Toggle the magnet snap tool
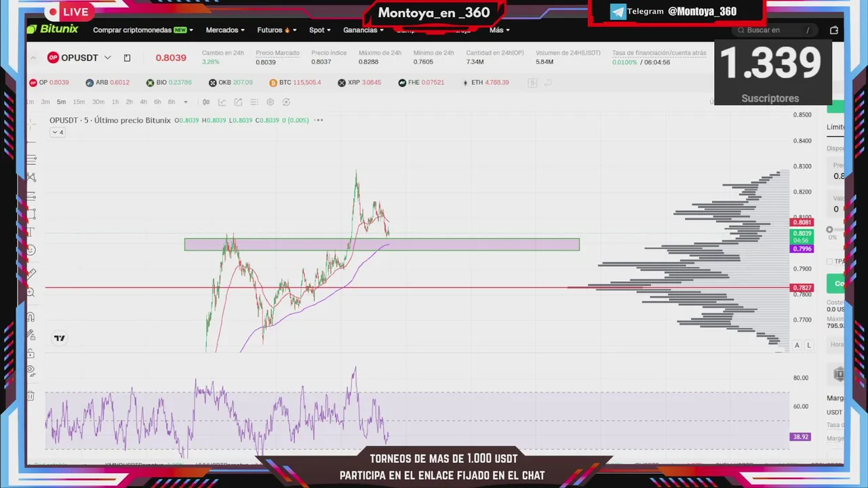The height and width of the screenshot is (488, 868). 31,317
